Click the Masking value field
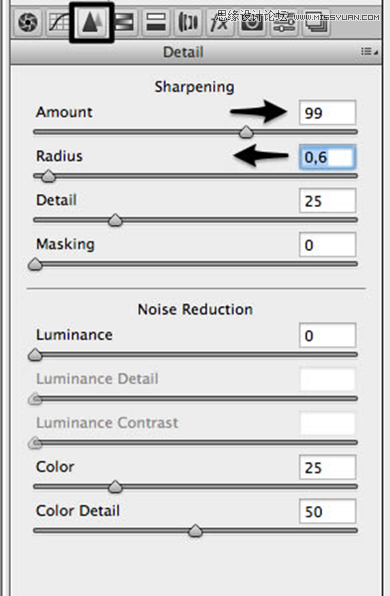 point(327,245)
